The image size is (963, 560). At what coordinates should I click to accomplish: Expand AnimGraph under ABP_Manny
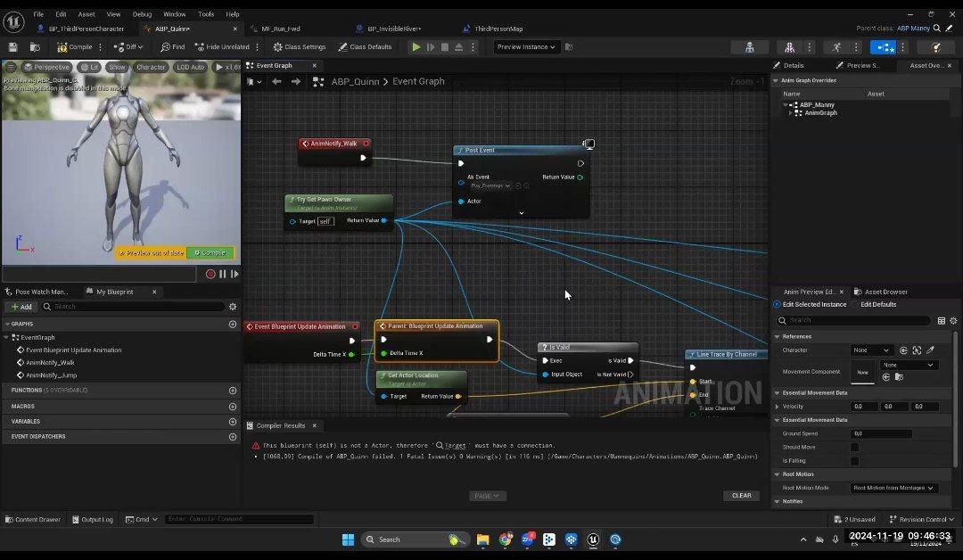click(x=791, y=113)
